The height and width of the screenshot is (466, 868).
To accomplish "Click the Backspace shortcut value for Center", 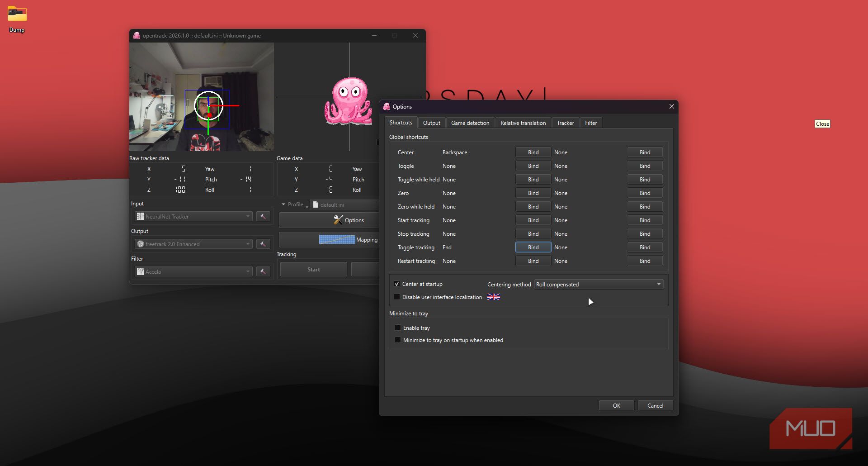I will pyautogui.click(x=455, y=152).
